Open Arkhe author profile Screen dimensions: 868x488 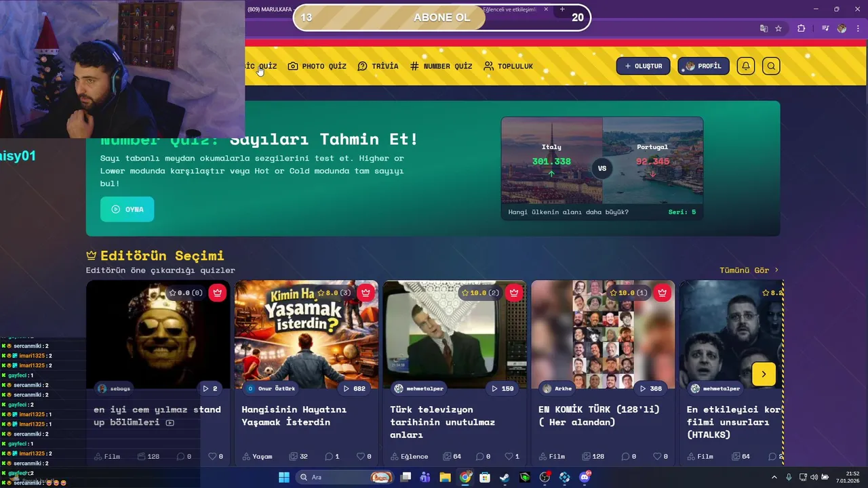(557, 388)
